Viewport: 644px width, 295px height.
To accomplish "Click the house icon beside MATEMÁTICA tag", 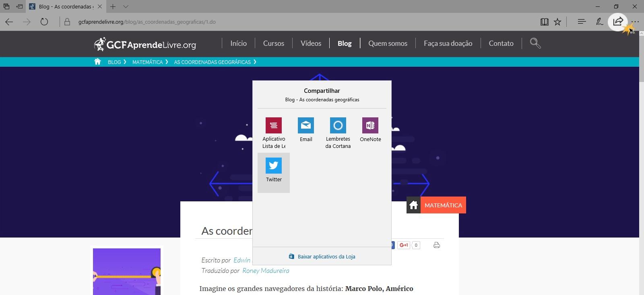I will tap(413, 205).
